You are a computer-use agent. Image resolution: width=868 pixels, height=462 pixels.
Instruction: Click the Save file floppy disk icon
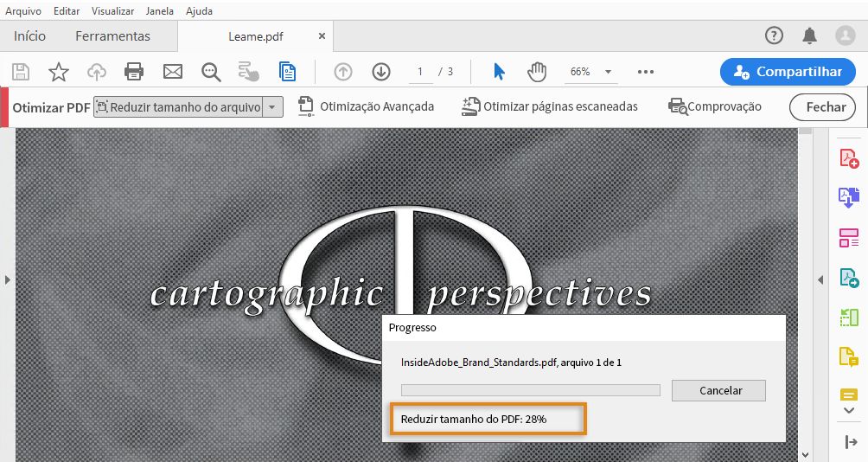(x=21, y=72)
